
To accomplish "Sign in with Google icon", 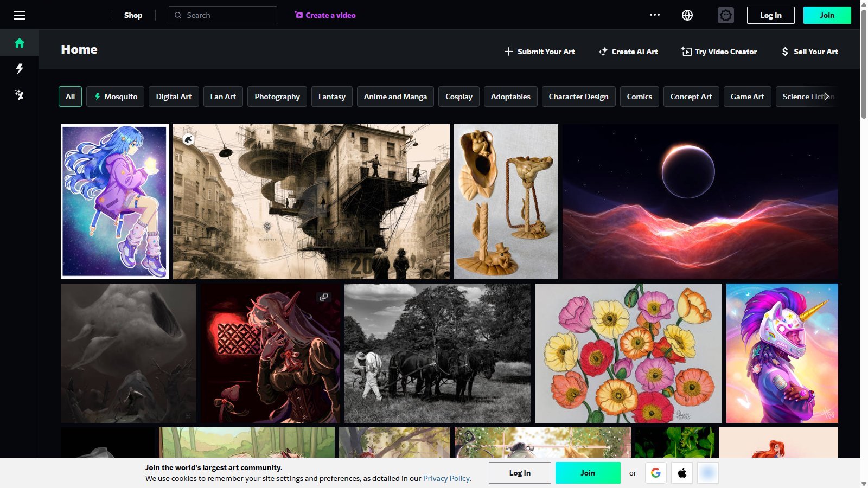I will pos(656,473).
